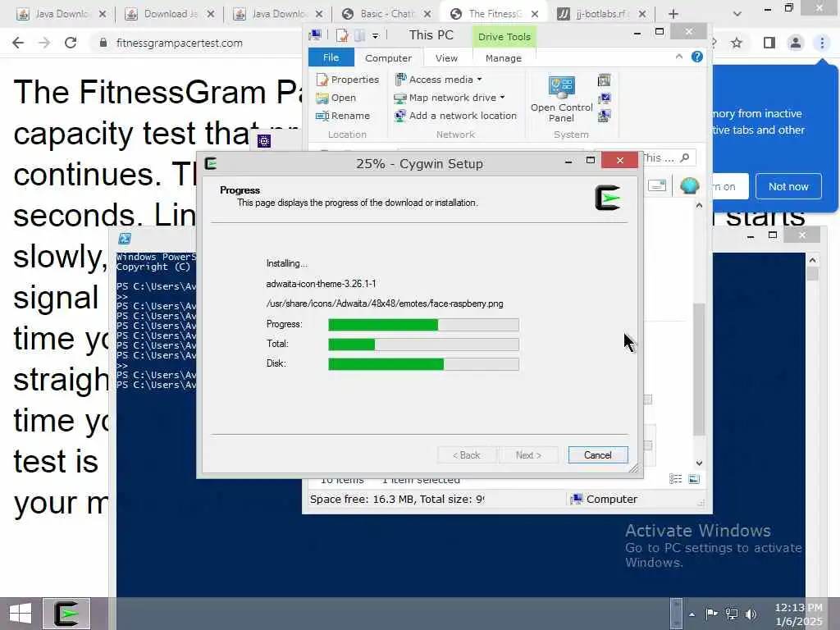This screenshot has height=630, width=840.
Task: Click the top System group icon
Action: point(605,80)
